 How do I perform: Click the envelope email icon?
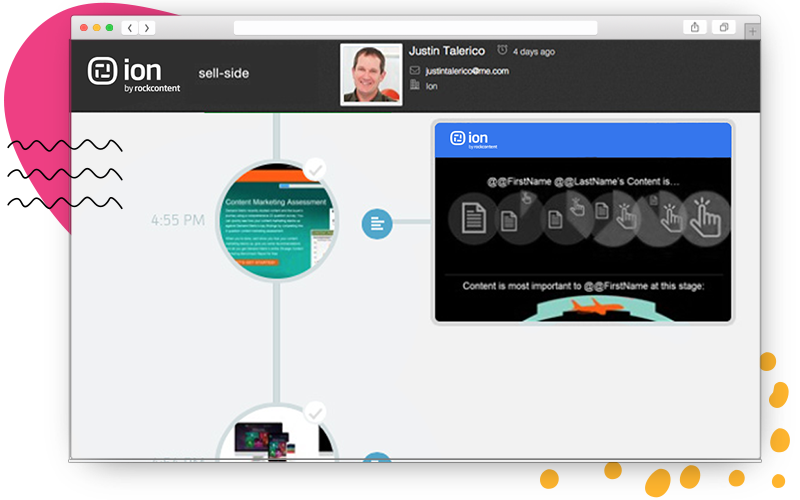point(415,70)
